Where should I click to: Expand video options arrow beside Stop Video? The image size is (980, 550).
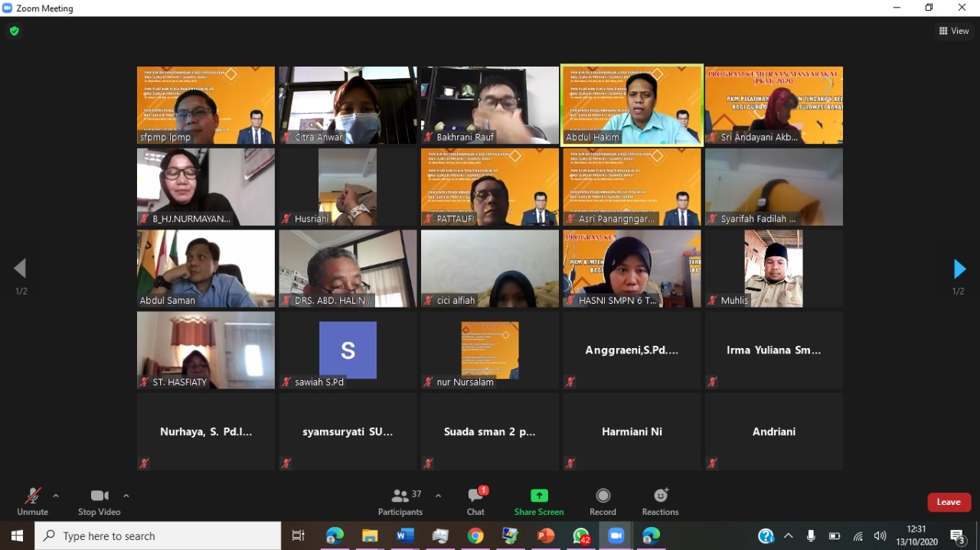(126, 496)
